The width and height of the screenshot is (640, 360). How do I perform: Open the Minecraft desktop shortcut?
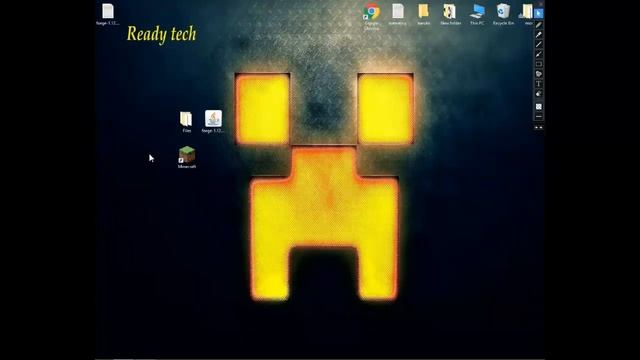point(187,157)
